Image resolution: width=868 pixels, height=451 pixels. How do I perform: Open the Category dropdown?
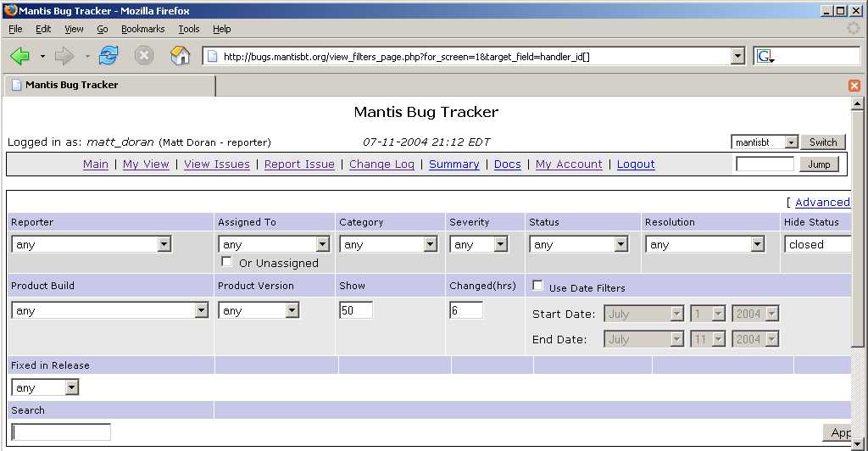pos(388,244)
